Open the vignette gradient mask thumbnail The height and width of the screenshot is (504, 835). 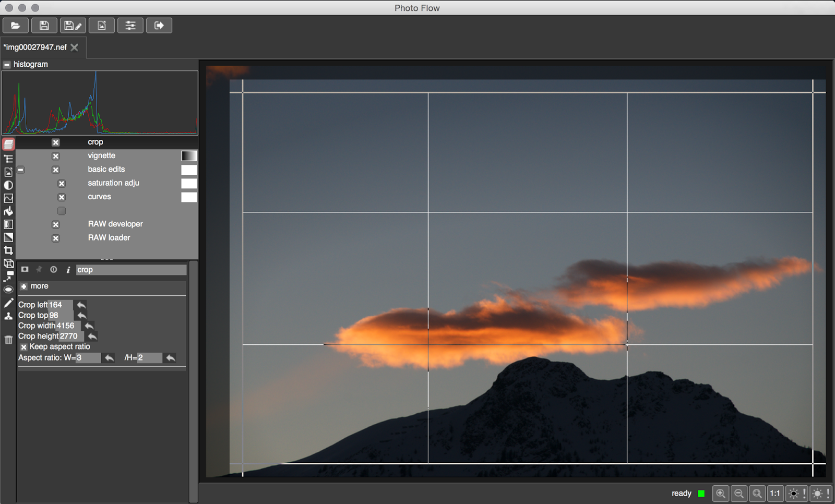[x=189, y=156]
